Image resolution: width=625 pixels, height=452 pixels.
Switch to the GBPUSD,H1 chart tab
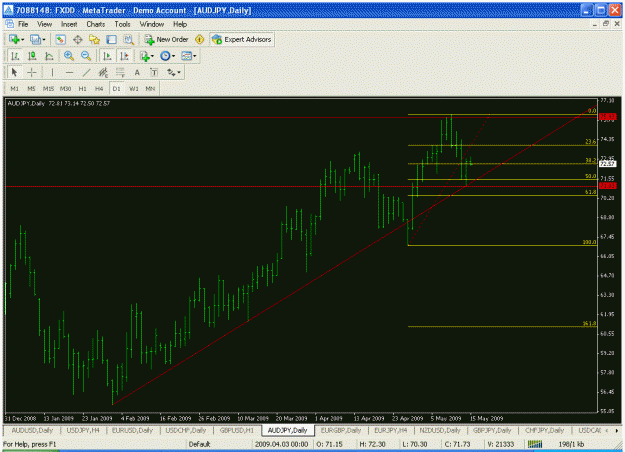coord(236,430)
